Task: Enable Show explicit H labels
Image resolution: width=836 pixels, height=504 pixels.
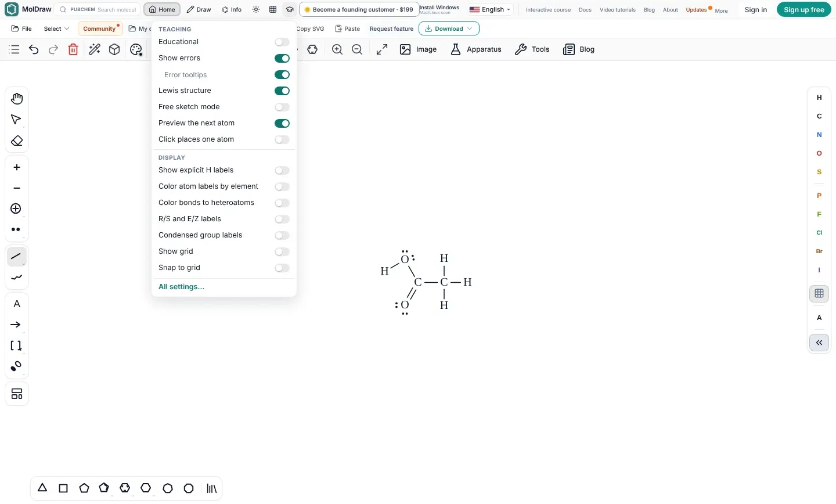Action: pyautogui.click(x=282, y=170)
